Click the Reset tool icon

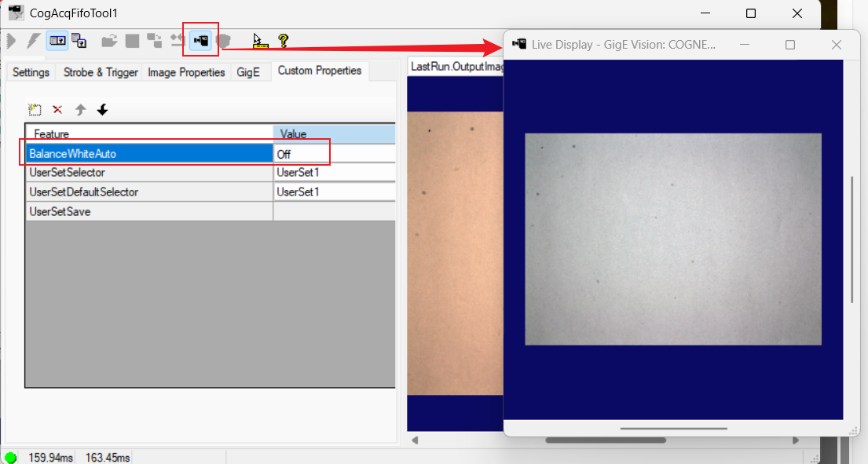tap(178, 40)
